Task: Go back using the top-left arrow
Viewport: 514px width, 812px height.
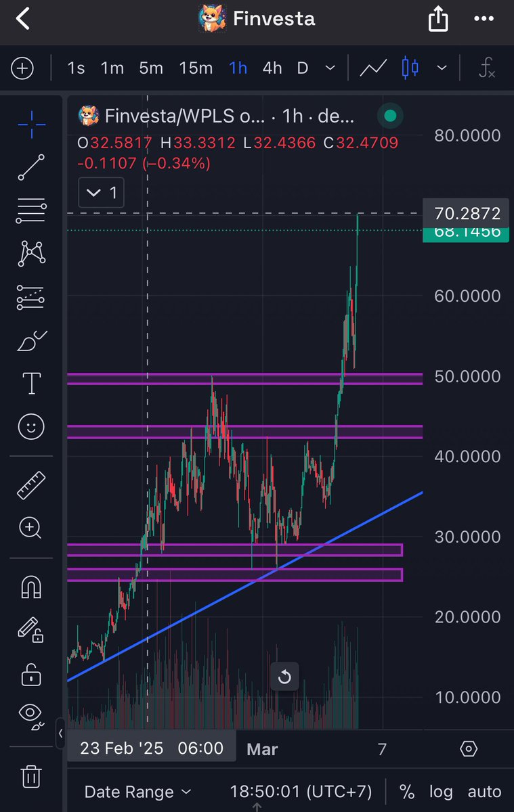Action: (23, 18)
